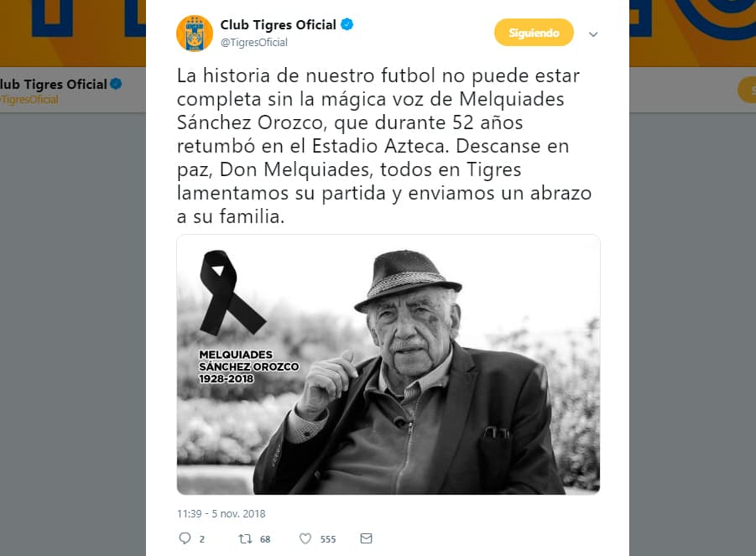
Task: Open the Melquiades Sánchez Orozco tribute photo
Action: (x=388, y=364)
